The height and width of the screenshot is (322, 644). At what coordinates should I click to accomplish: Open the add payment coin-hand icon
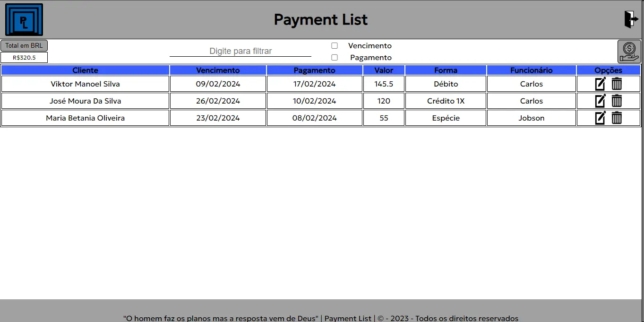click(629, 52)
